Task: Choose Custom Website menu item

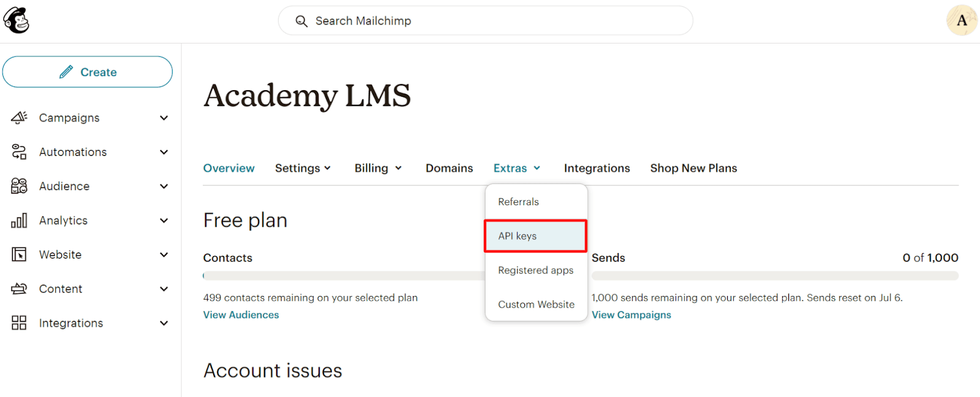Action: coord(537,304)
